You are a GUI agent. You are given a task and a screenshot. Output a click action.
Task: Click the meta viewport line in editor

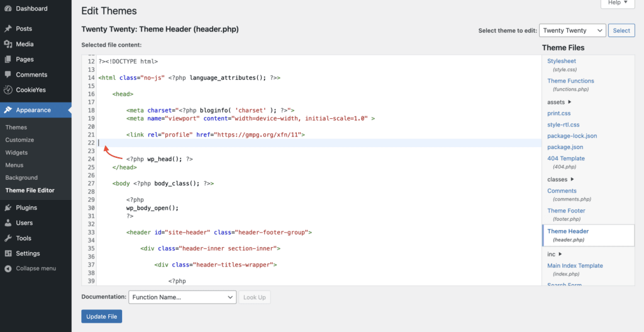tap(250, 118)
